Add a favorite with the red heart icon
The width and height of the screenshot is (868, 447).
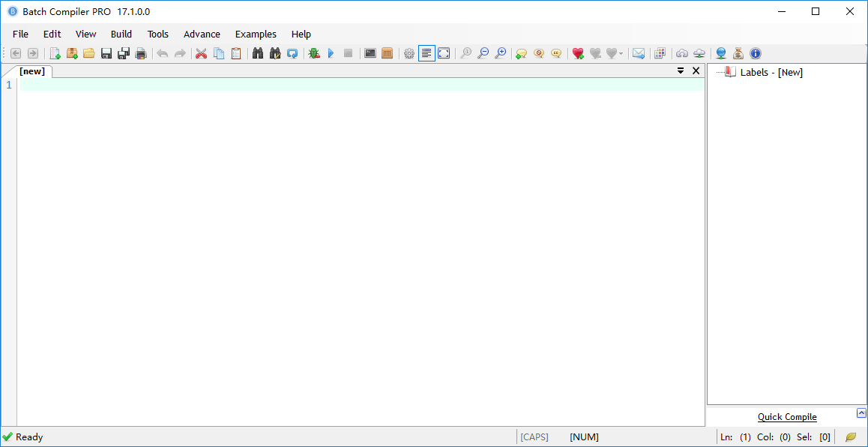[x=578, y=54]
